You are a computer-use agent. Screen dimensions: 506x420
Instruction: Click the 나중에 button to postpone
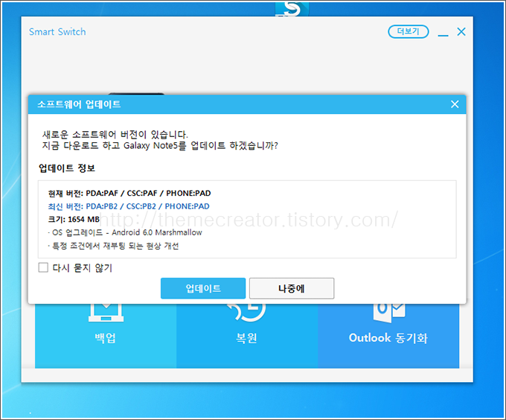tap(292, 288)
